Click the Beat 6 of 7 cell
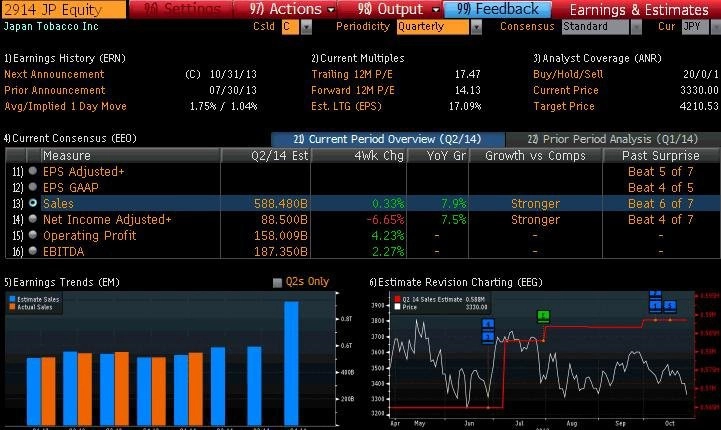 tap(660, 203)
